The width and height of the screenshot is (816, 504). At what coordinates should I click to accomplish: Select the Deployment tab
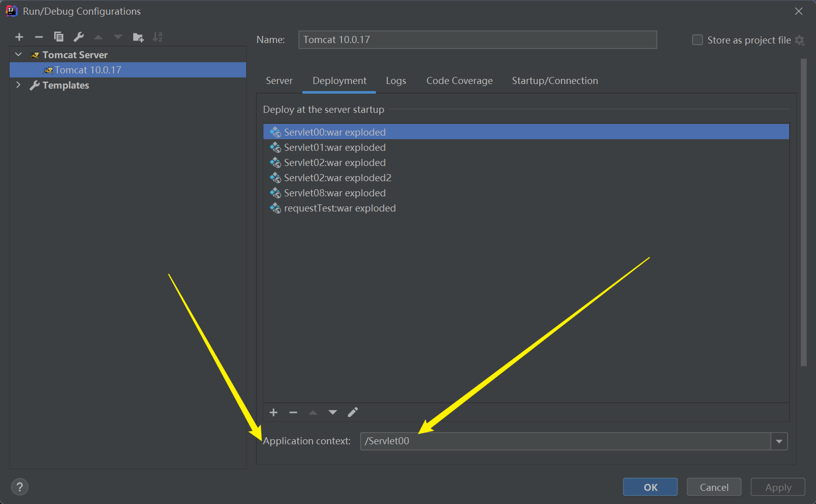339,80
